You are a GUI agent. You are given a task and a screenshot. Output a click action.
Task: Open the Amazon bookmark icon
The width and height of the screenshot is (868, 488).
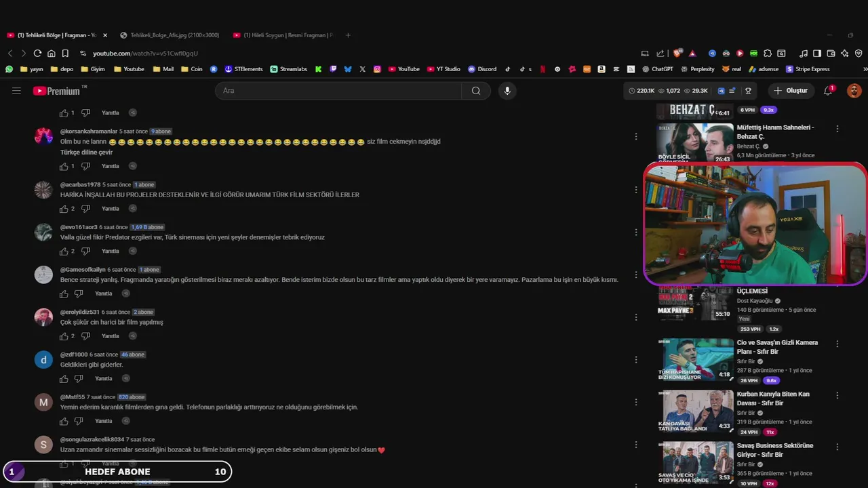click(601, 69)
